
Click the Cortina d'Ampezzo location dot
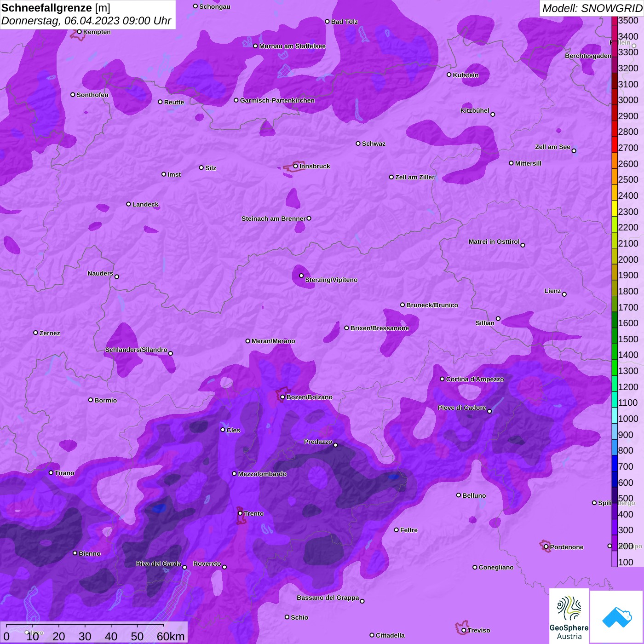pyautogui.click(x=442, y=379)
